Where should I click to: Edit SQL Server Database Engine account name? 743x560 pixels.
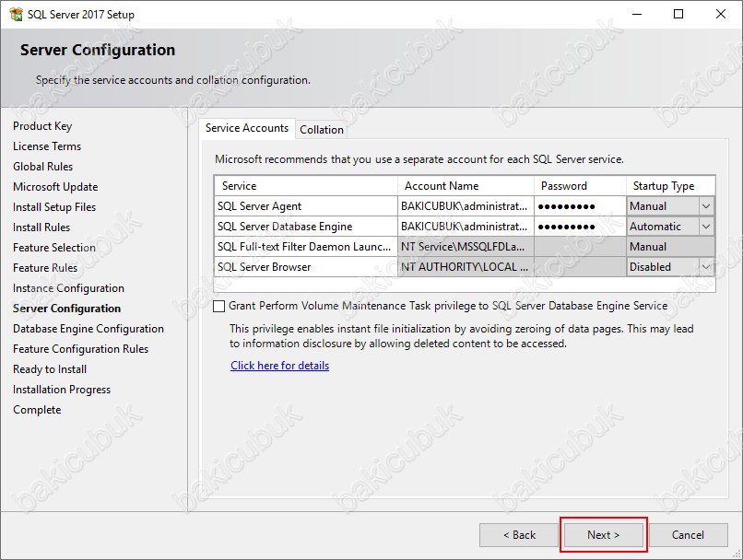point(466,227)
